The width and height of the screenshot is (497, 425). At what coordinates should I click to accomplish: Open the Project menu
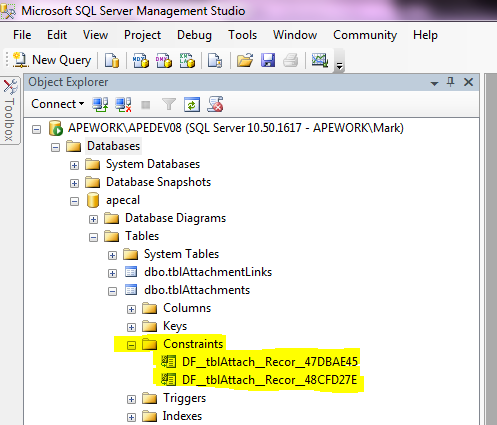[x=142, y=35]
